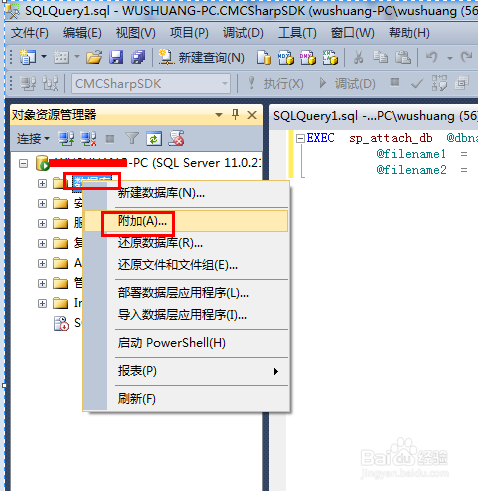Click the Display Estimated Execution Plan icon
The image size is (478, 491).
[x=439, y=83]
